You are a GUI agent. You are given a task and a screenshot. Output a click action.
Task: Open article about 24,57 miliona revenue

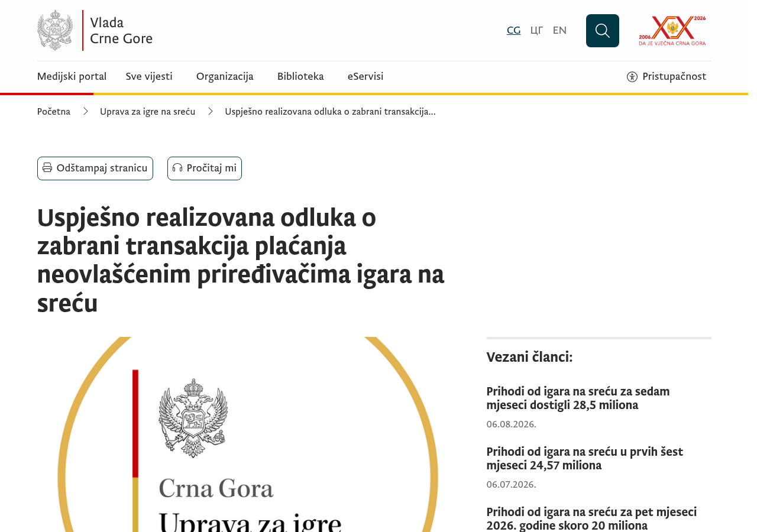tap(584, 459)
